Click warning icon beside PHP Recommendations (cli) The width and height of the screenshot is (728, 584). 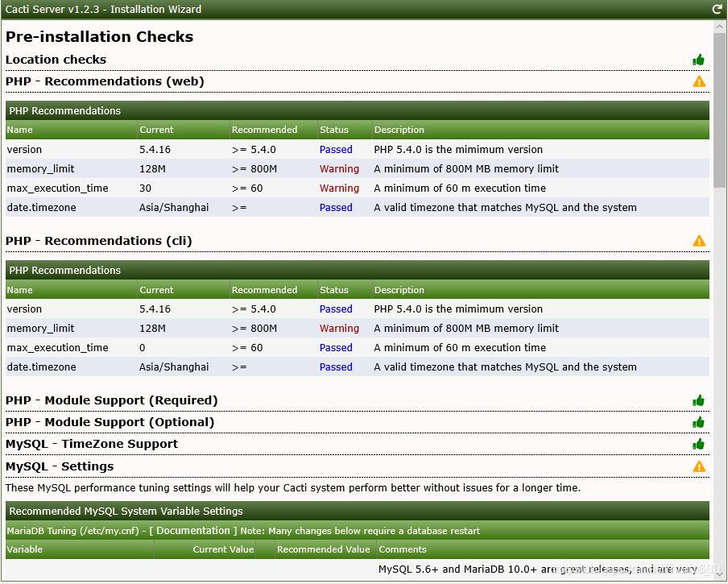pyautogui.click(x=699, y=241)
